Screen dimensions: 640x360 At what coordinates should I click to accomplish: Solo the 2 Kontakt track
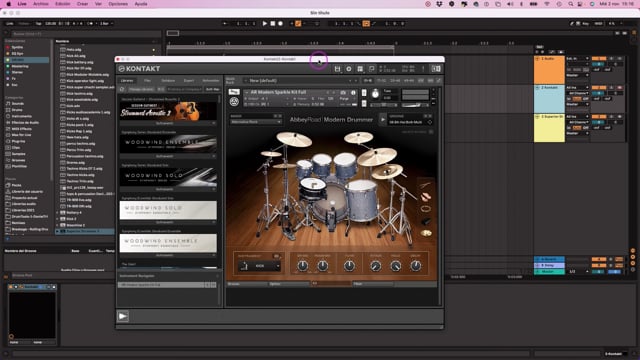(x=611, y=88)
